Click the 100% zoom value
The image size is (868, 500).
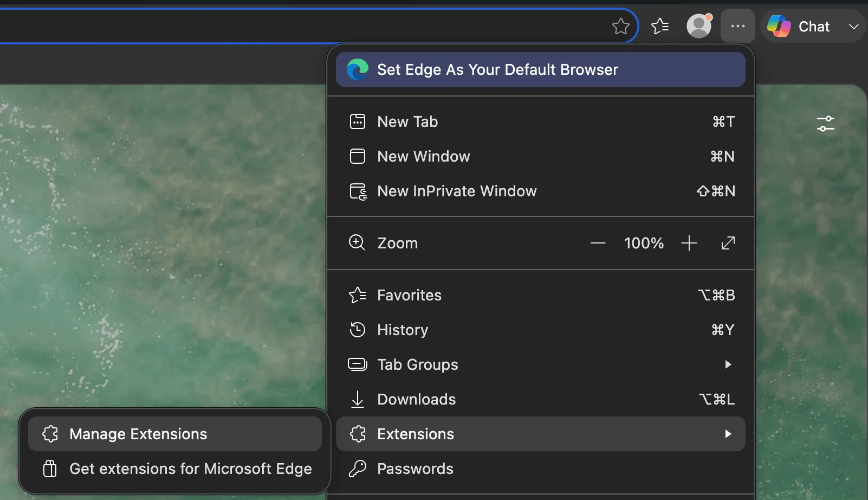pyautogui.click(x=644, y=243)
